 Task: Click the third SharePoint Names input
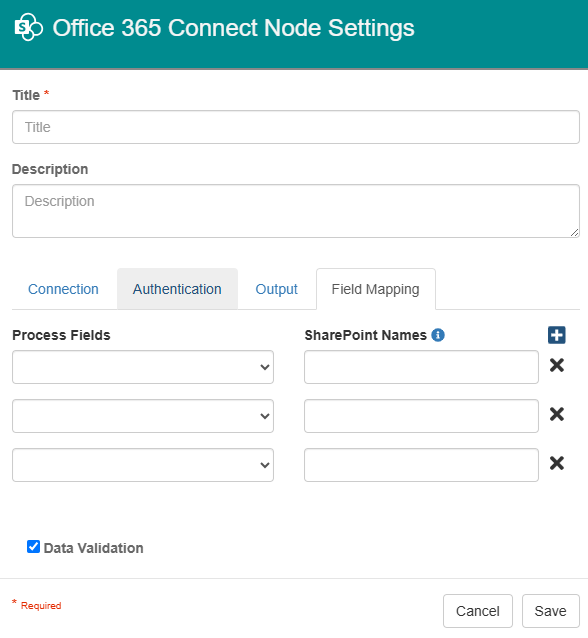[x=421, y=465]
